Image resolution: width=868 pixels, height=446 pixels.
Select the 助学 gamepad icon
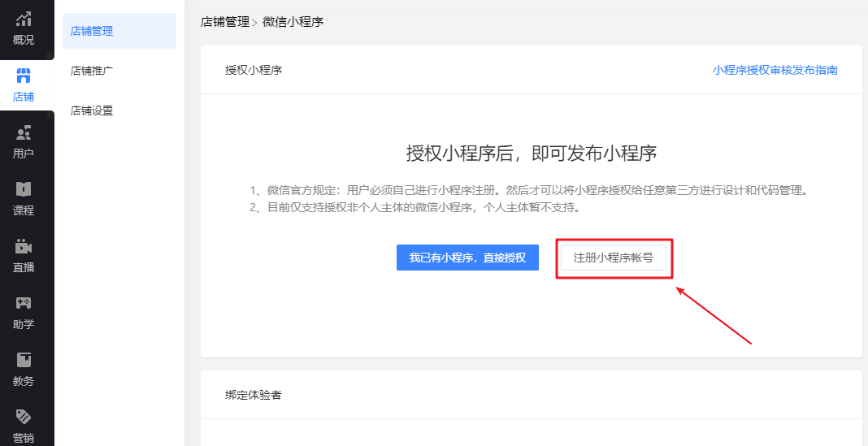click(24, 304)
